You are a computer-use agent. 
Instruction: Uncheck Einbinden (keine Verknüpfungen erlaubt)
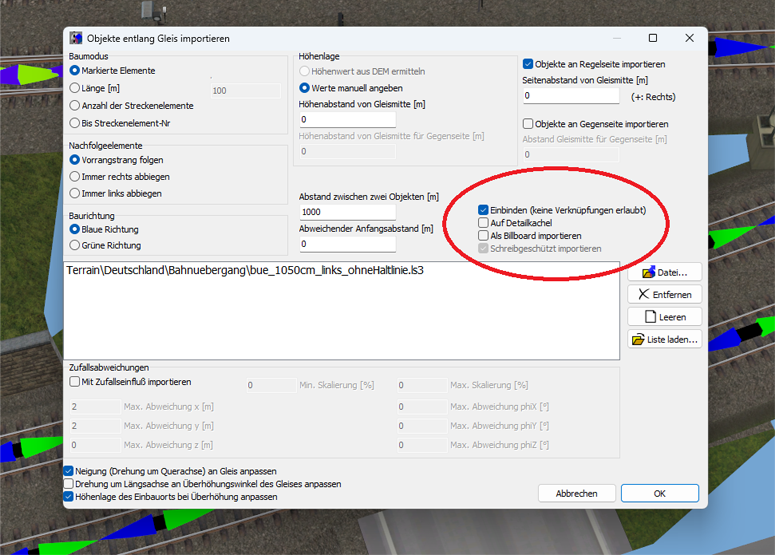[484, 211]
